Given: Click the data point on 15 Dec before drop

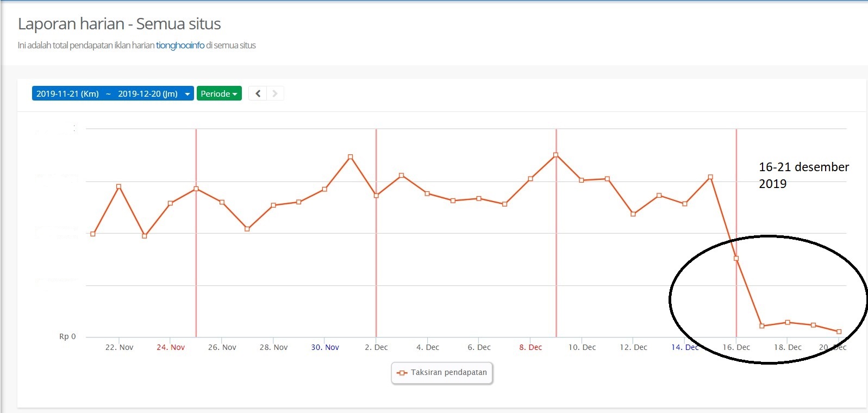Looking at the screenshot, I should pos(710,177).
